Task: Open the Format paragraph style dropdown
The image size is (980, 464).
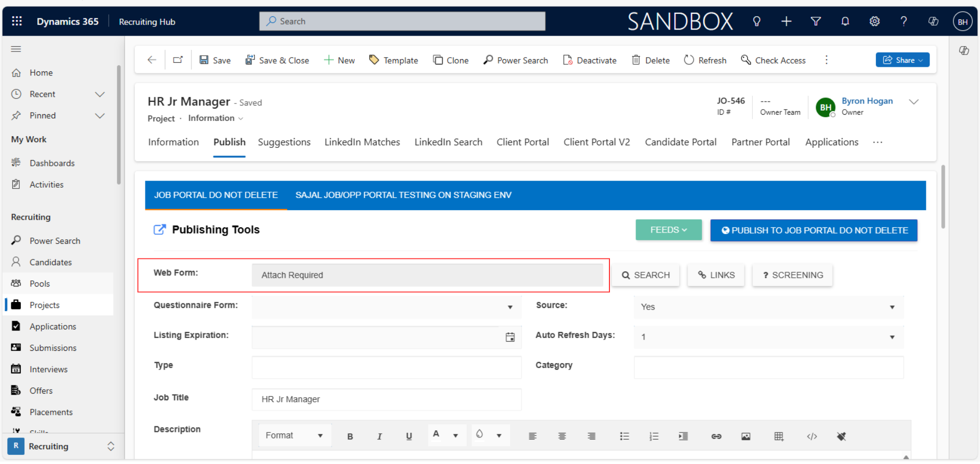Action: click(x=295, y=436)
